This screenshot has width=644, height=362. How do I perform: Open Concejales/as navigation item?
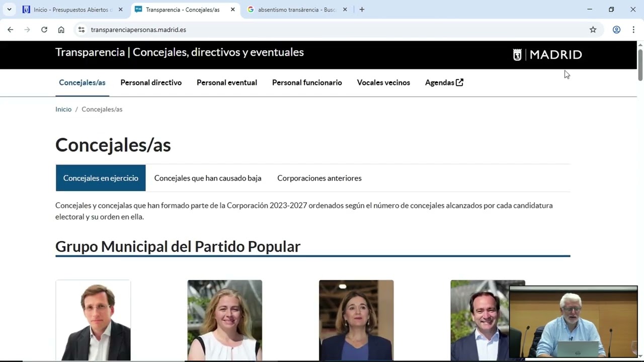tap(82, 82)
